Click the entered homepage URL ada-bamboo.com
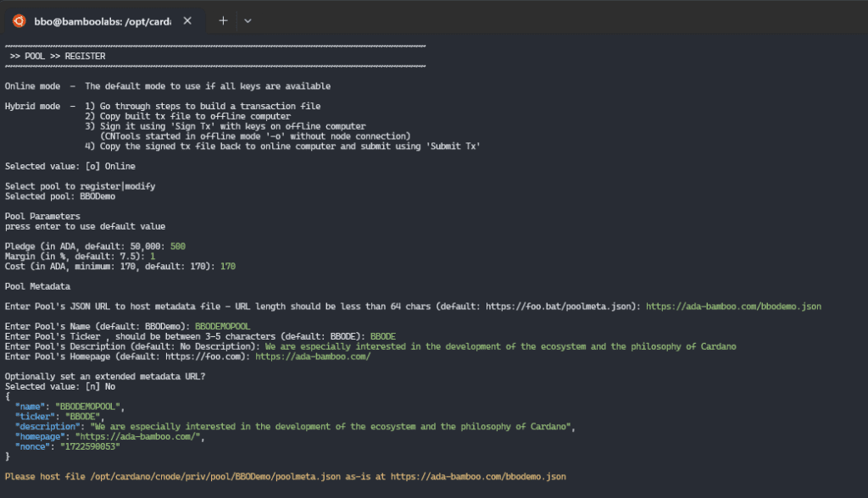This screenshot has height=498, width=868. click(x=313, y=357)
